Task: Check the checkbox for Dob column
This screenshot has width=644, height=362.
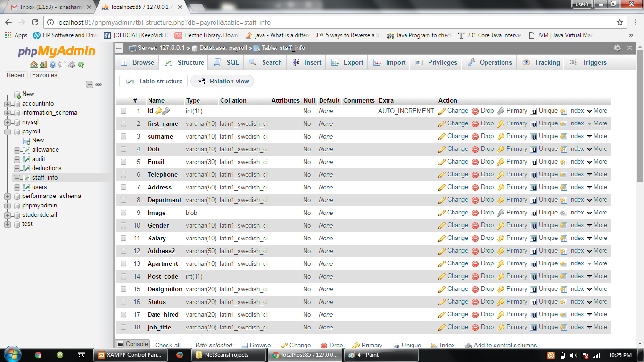Action: click(124, 149)
